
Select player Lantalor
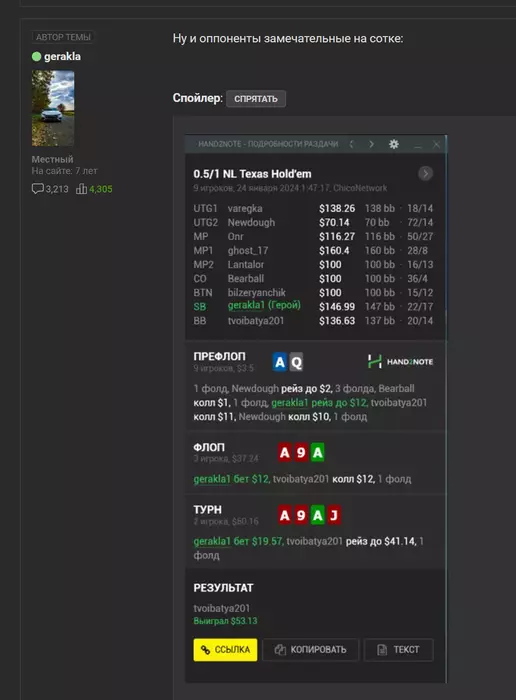[313, 265]
